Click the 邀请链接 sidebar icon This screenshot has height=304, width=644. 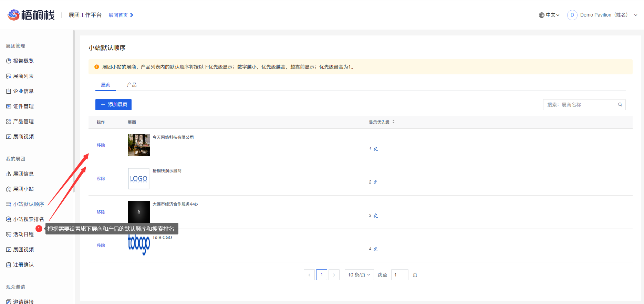click(9, 302)
